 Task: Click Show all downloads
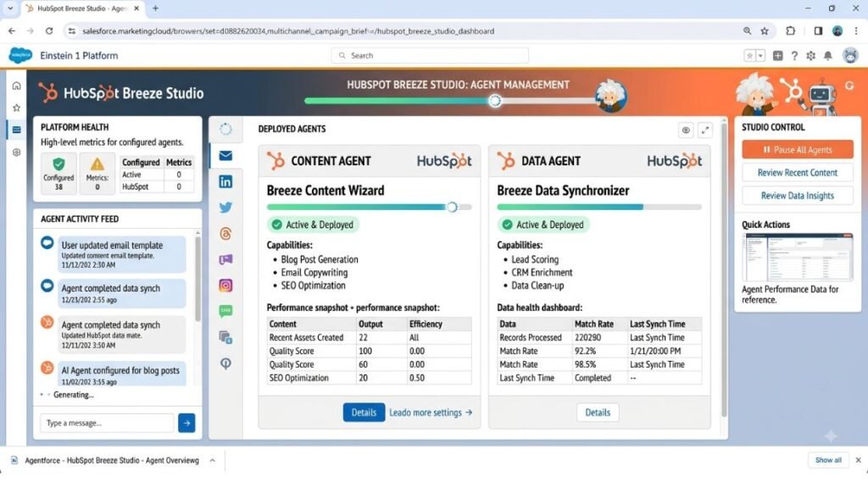pos(828,460)
